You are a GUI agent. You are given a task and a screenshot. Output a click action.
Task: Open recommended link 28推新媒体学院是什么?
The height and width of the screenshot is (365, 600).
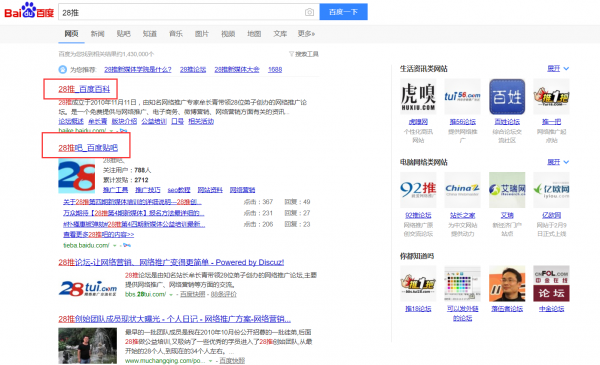(x=138, y=70)
